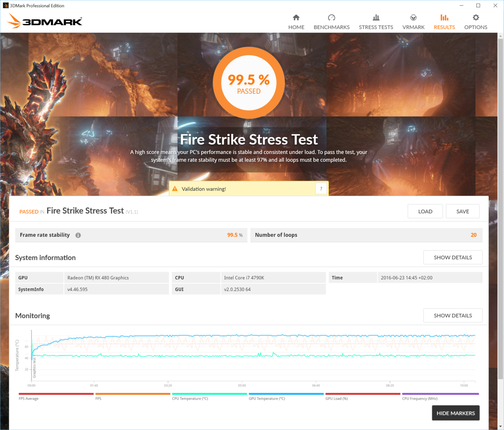The image size is (504, 430).
Task: Open validation warning help question mark
Action: tap(321, 188)
